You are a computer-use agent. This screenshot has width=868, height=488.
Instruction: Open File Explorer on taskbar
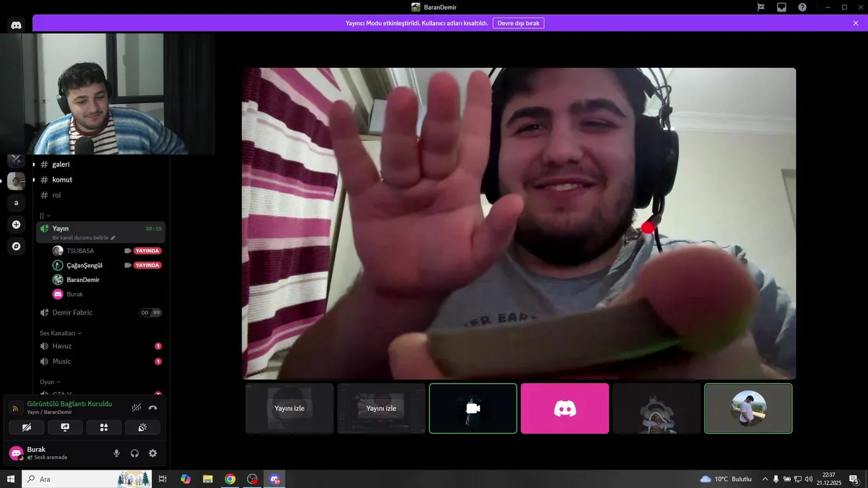click(x=208, y=479)
